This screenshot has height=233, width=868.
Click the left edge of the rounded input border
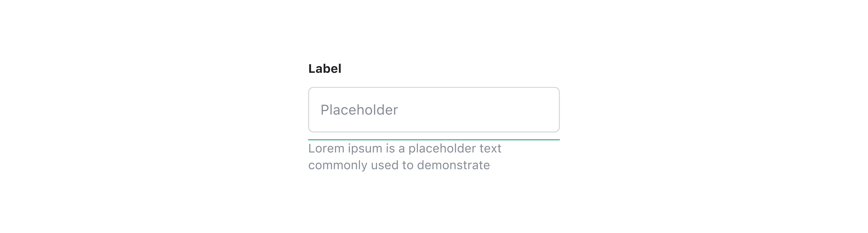(x=309, y=110)
